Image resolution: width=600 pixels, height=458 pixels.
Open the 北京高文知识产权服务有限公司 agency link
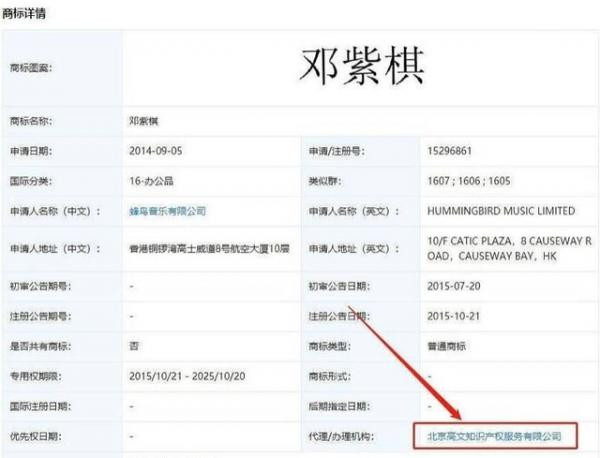489,436
